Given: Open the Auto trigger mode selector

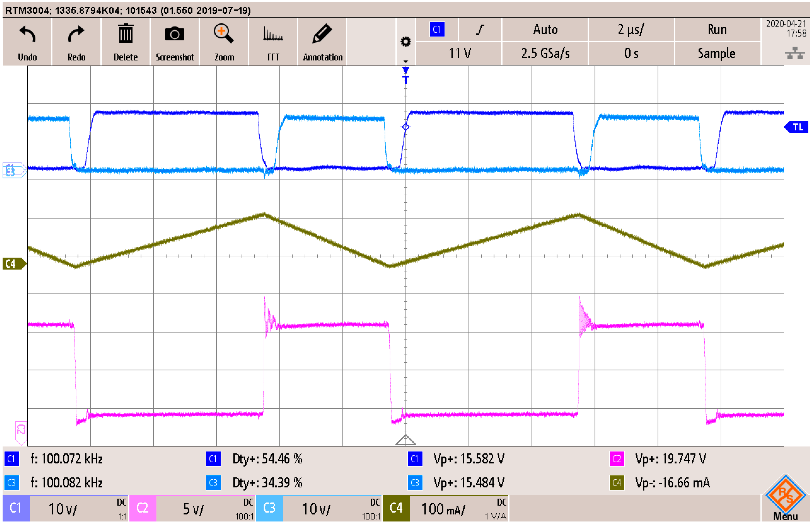Looking at the screenshot, I should pos(545,30).
